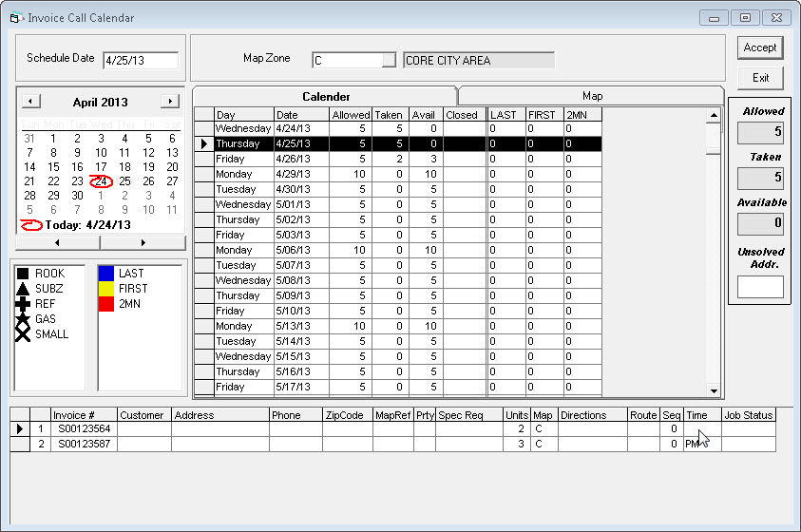Click the red 2MN color swatch
Screen dimensions: 801x532
click(x=106, y=303)
